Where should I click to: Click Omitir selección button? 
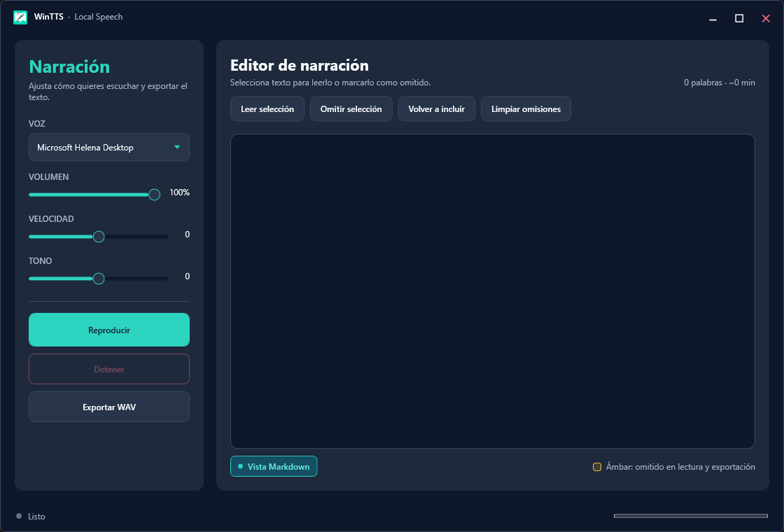coord(351,109)
